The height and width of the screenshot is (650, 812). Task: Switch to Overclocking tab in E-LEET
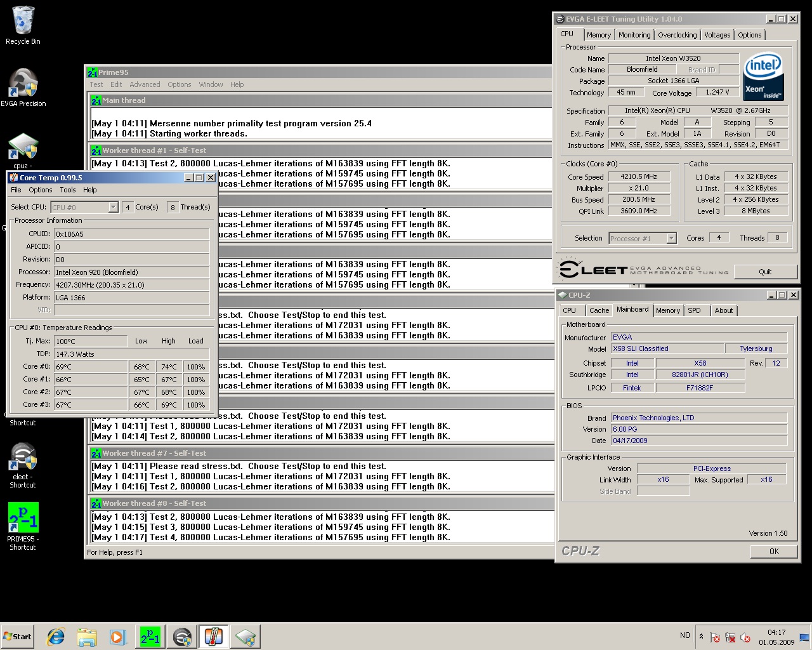[x=677, y=35]
